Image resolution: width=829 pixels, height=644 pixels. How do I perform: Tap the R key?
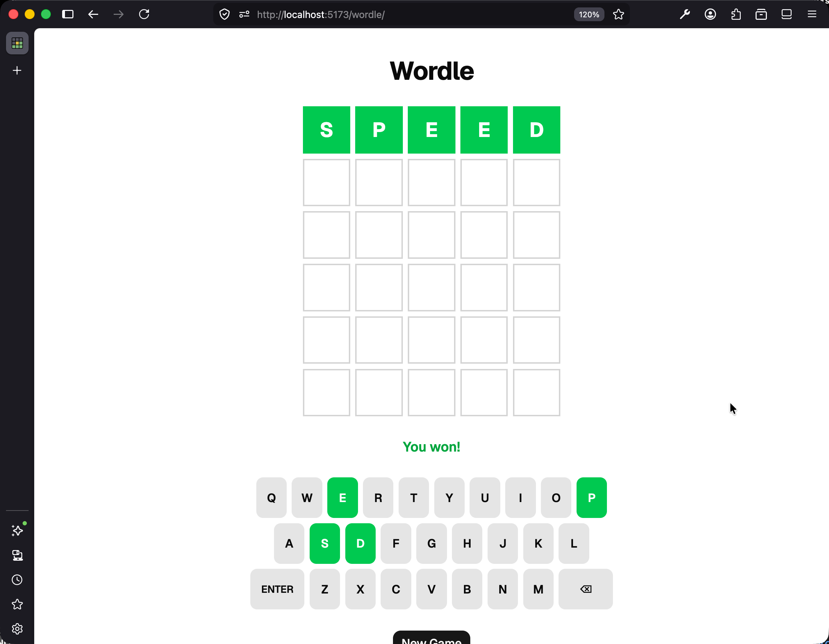[x=378, y=497]
